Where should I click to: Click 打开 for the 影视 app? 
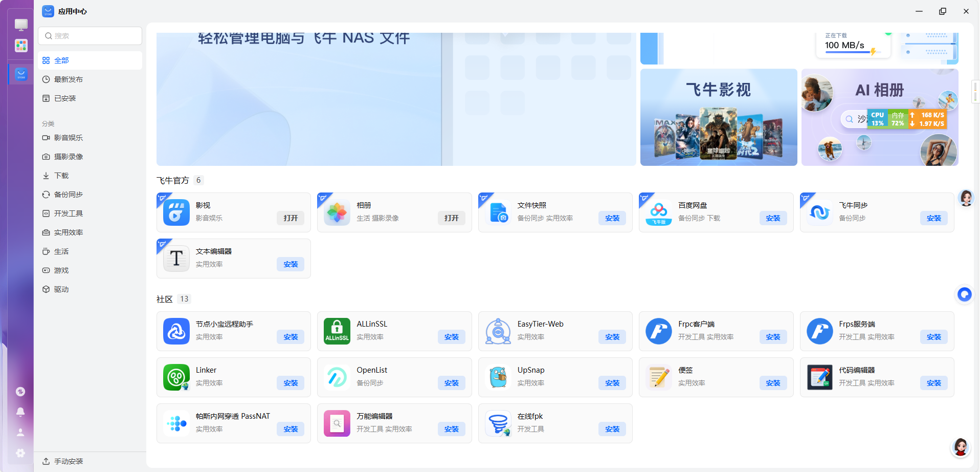pyautogui.click(x=291, y=218)
